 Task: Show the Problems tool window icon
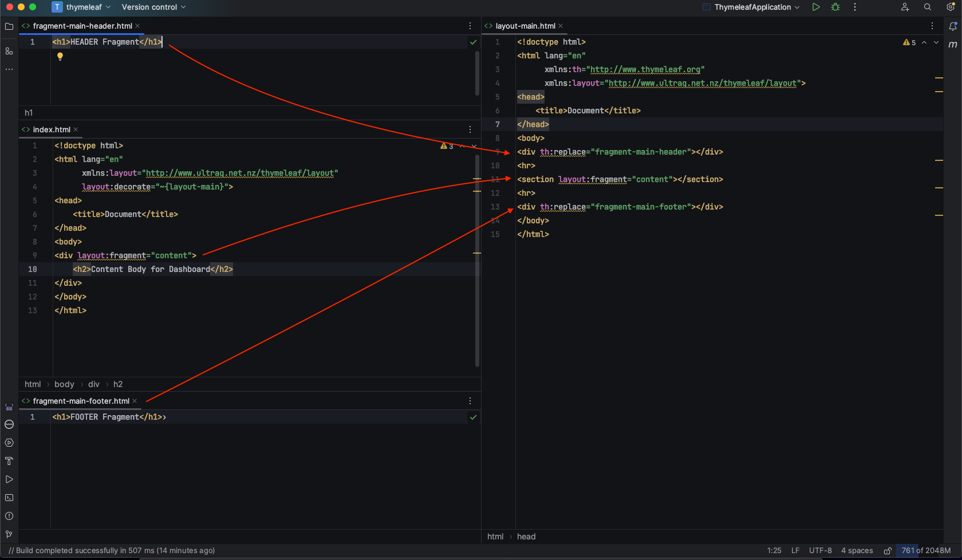pyautogui.click(x=9, y=516)
